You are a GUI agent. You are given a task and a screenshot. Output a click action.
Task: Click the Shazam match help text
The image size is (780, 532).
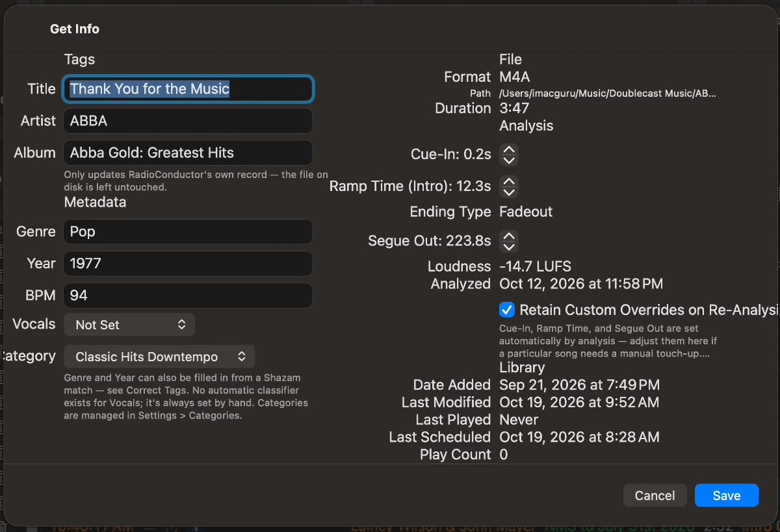186,396
